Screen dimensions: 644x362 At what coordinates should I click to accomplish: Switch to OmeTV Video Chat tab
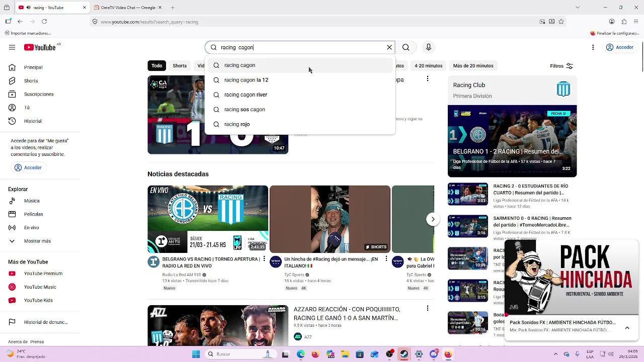tap(127, 8)
